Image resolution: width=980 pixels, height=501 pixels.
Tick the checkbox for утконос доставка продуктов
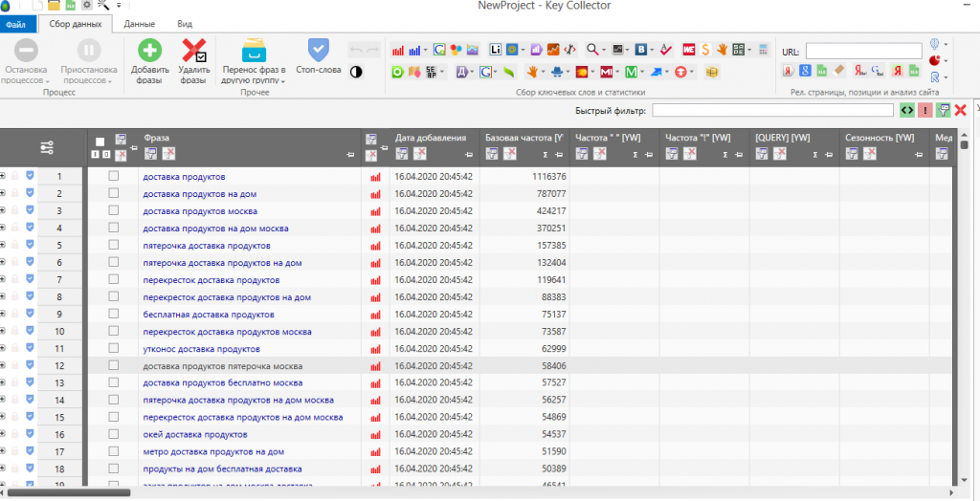tap(114, 349)
